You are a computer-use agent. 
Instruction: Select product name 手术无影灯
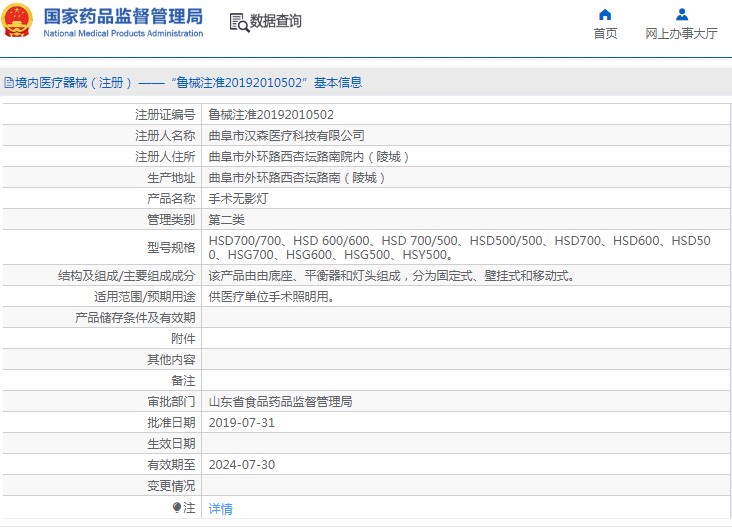(238, 199)
